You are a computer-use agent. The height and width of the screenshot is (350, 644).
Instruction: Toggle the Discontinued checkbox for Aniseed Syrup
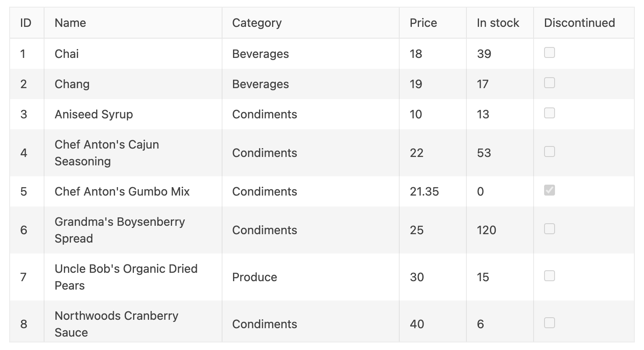coord(549,113)
